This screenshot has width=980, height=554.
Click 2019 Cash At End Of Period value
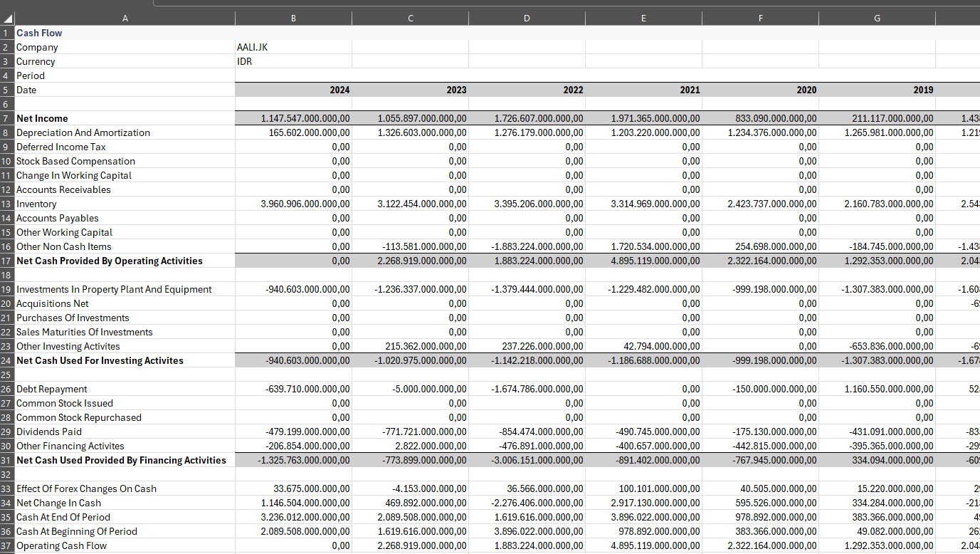point(877,517)
